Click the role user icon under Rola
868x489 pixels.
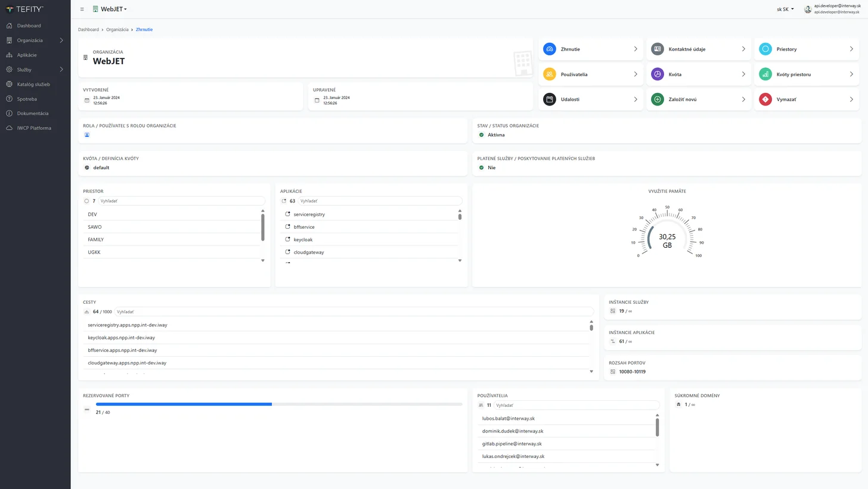86,135
